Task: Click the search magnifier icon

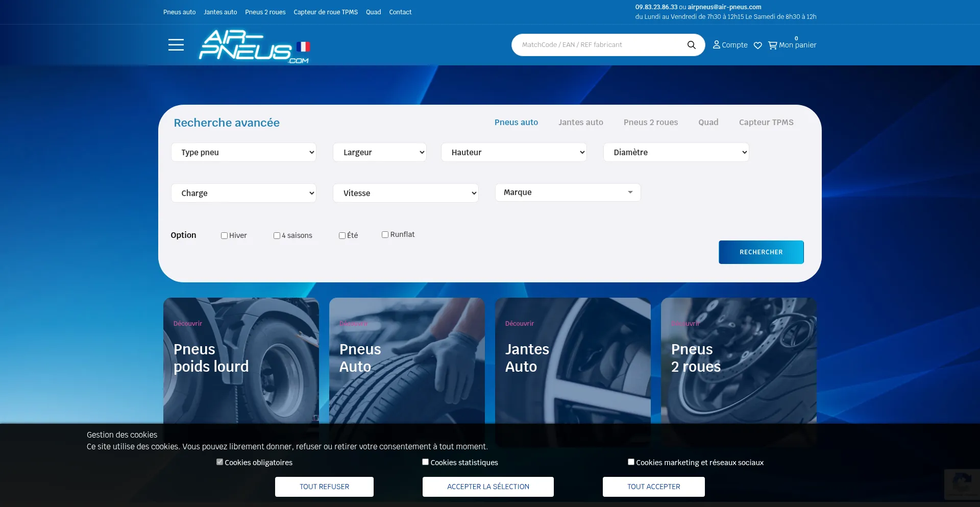Action: point(691,45)
